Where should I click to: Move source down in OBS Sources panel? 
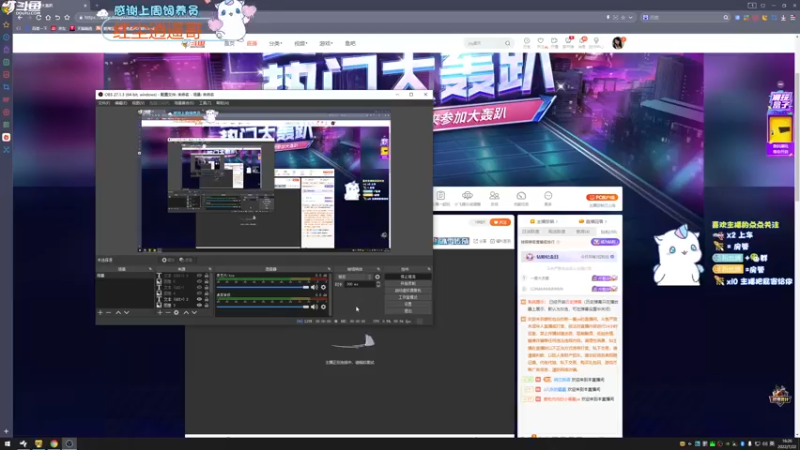tap(194, 312)
